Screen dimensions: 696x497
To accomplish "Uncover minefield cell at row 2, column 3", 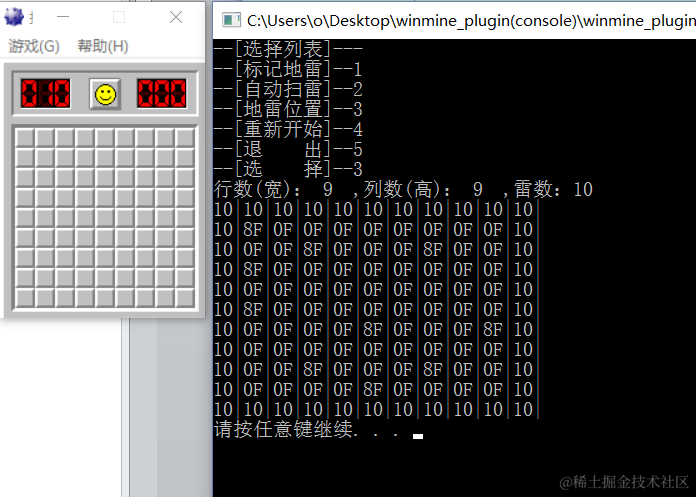I will (65, 158).
